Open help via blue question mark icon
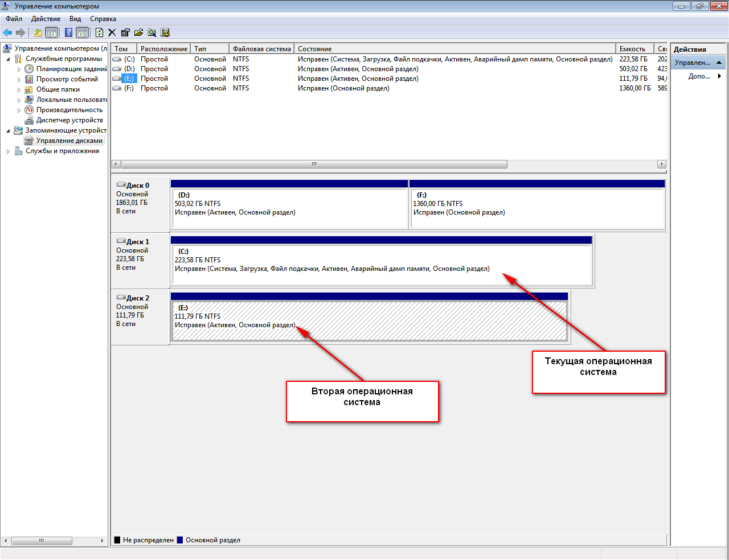 [x=68, y=32]
